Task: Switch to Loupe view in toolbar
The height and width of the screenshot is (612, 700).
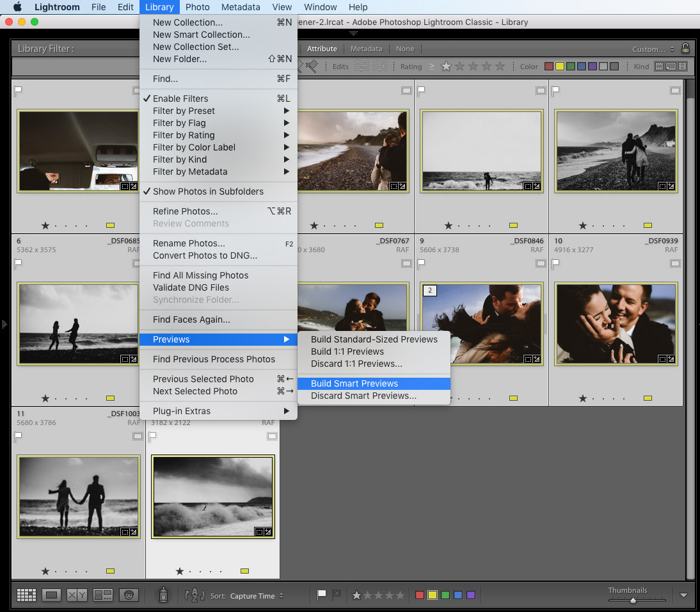Action: 52,595
